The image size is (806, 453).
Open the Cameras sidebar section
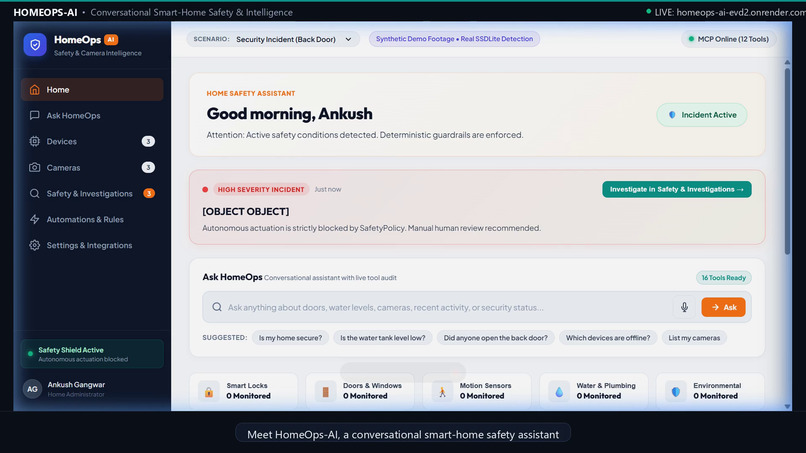tap(92, 168)
